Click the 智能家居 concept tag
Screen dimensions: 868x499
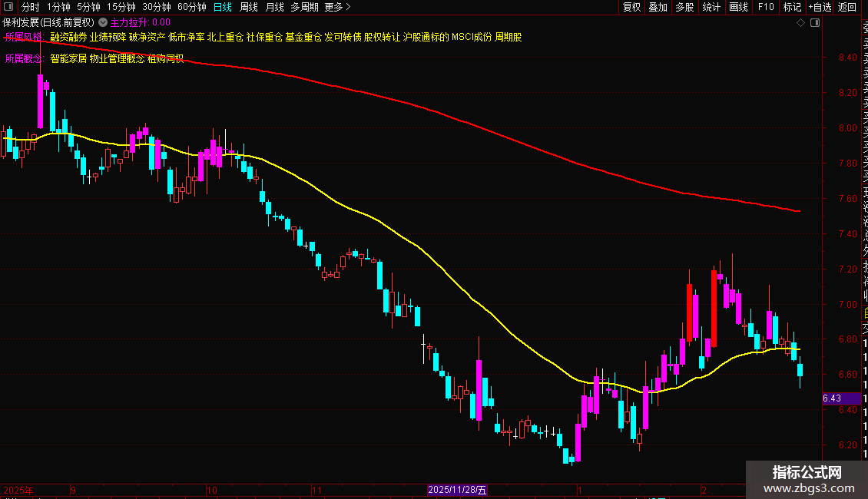(68, 58)
